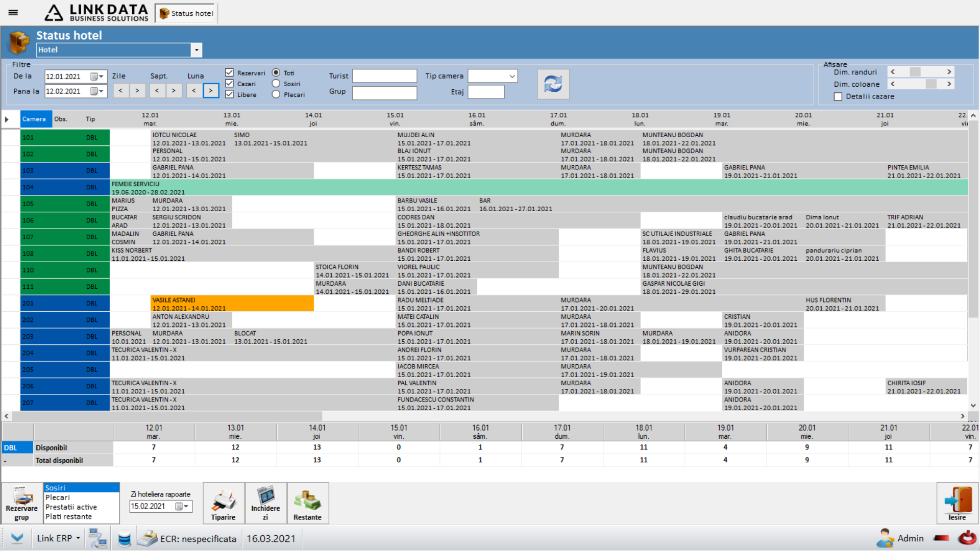The width and height of the screenshot is (980, 551).
Task: Select Plecari in the reports list
Action: [x=81, y=497]
